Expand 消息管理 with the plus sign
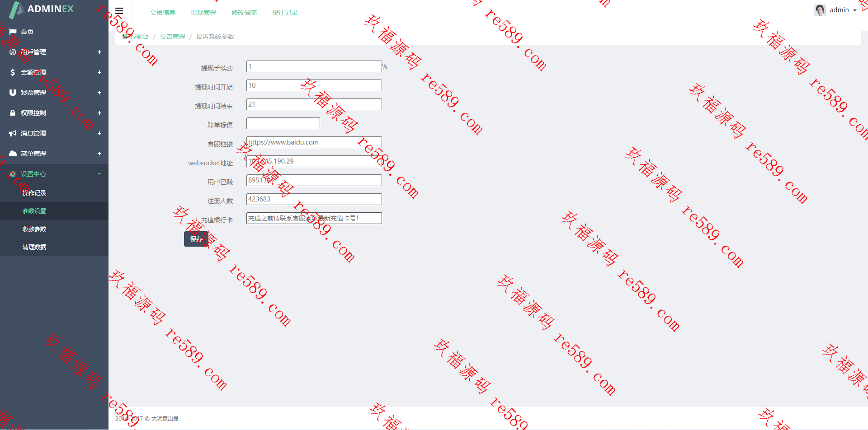 point(99,133)
